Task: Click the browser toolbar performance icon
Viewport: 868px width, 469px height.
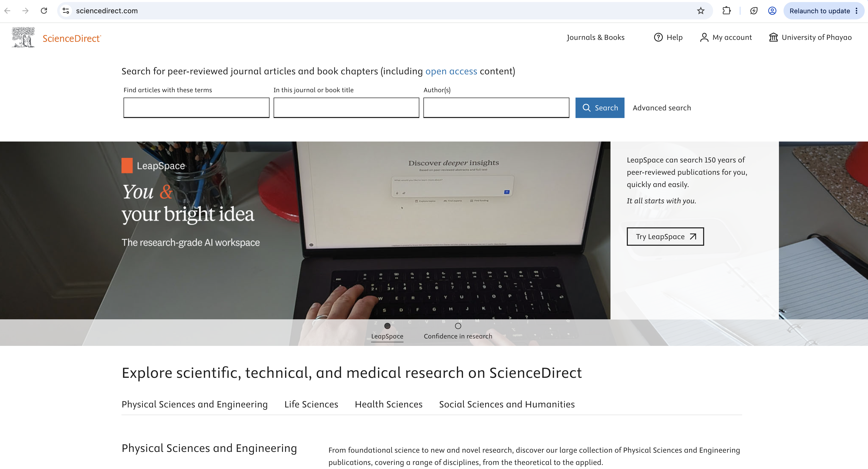Action: [754, 11]
